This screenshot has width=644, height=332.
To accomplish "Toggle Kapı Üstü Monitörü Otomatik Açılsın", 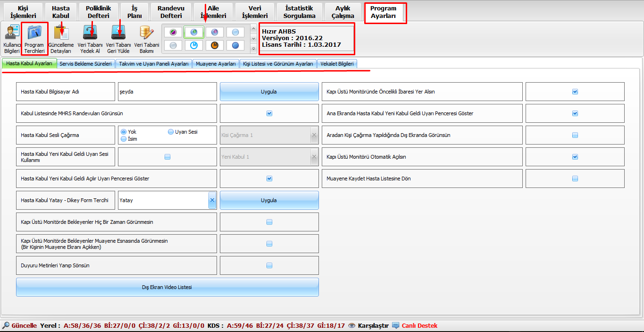I will (575, 157).
